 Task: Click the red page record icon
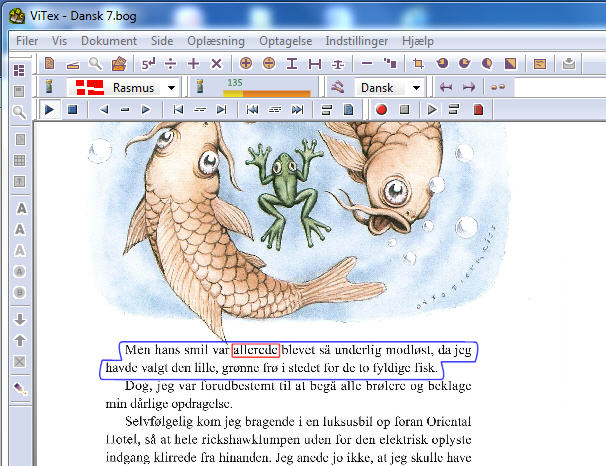[x=478, y=110]
